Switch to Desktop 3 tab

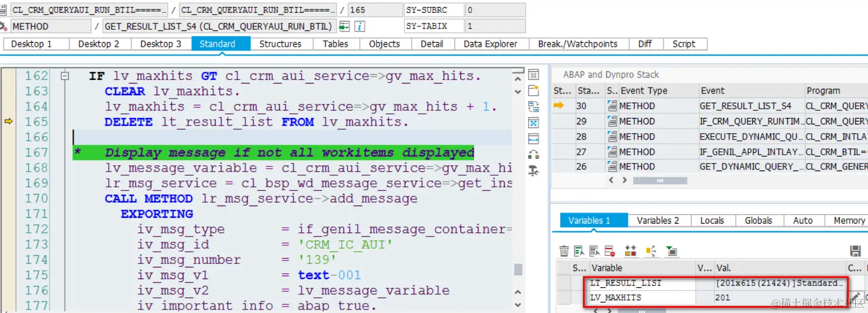point(161,44)
